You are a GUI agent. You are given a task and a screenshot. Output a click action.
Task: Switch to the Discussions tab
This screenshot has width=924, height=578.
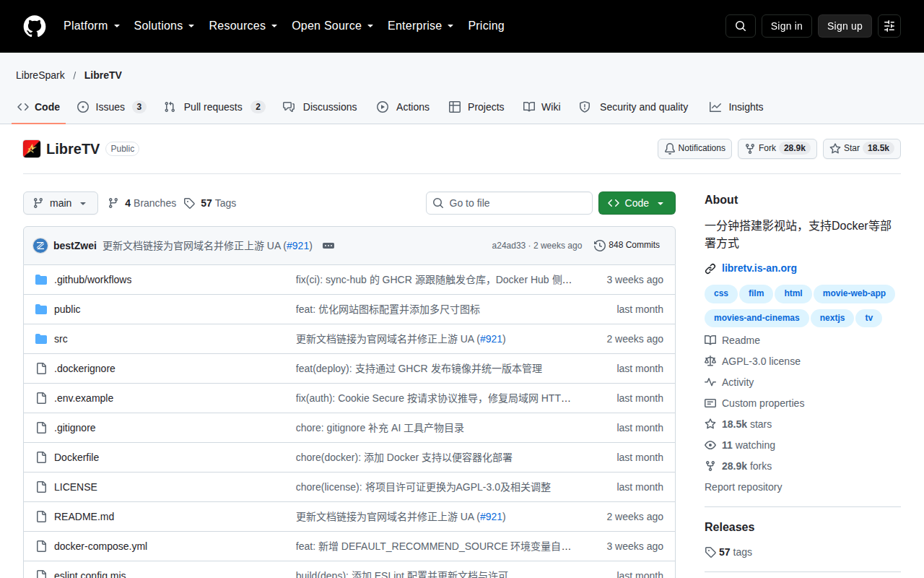320,107
